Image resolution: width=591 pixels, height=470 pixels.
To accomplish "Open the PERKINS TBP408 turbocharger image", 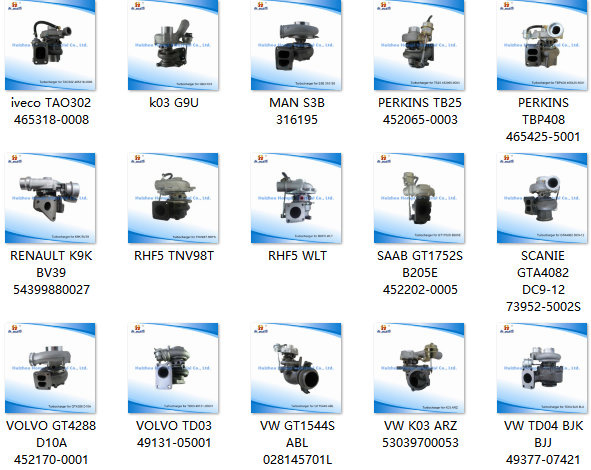I will click(x=542, y=45).
